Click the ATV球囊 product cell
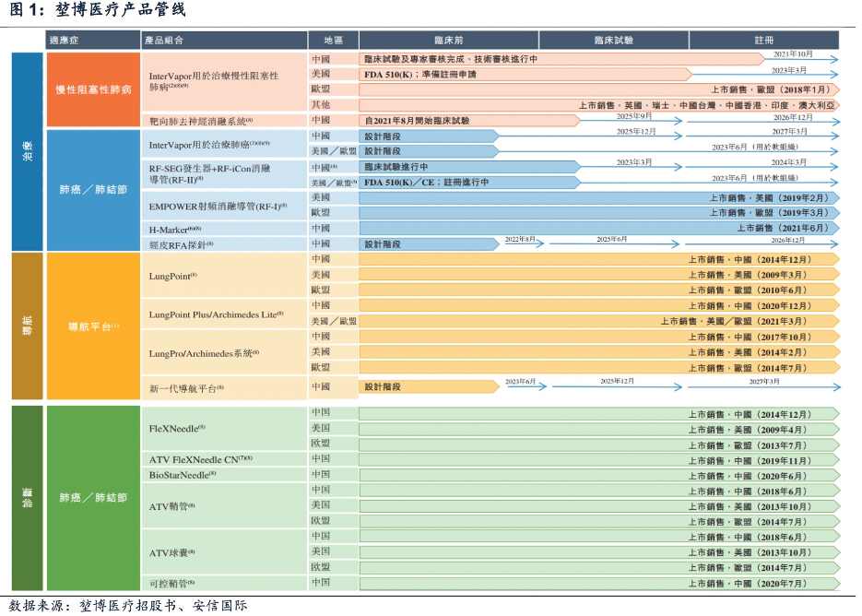The width and height of the screenshot is (862, 616). point(224,552)
